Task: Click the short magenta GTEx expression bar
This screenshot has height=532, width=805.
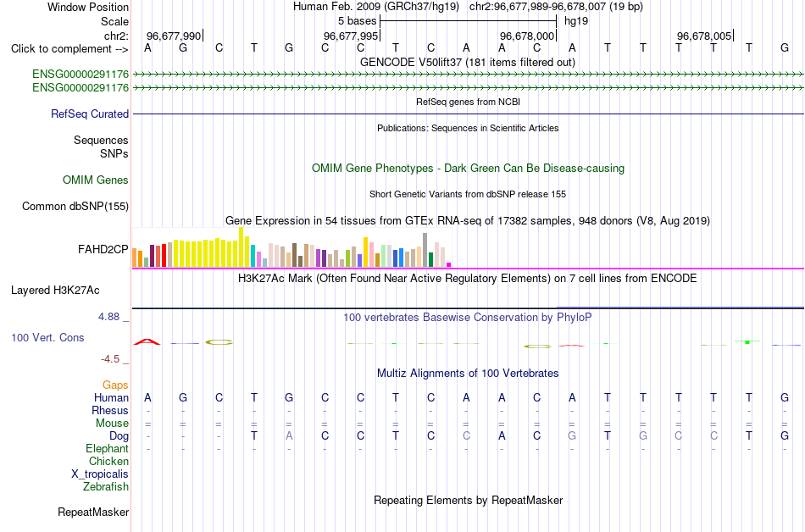Action: [449, 265]
